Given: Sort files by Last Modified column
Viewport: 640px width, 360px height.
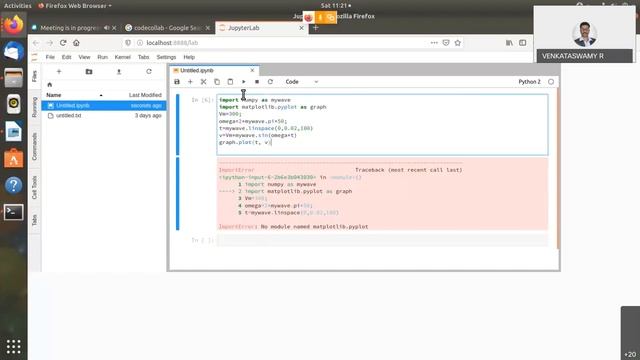Looking at the screenshot, I should [145, 95].
